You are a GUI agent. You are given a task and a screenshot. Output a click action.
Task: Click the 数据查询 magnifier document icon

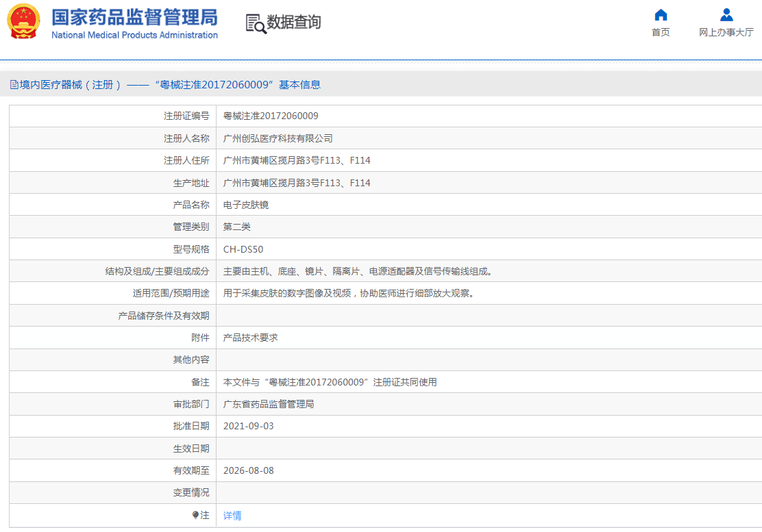click(256, 23)
